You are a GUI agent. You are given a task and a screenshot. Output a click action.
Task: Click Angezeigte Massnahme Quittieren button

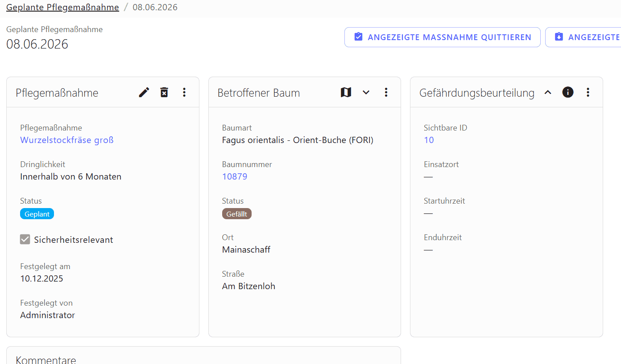[442, 37]
